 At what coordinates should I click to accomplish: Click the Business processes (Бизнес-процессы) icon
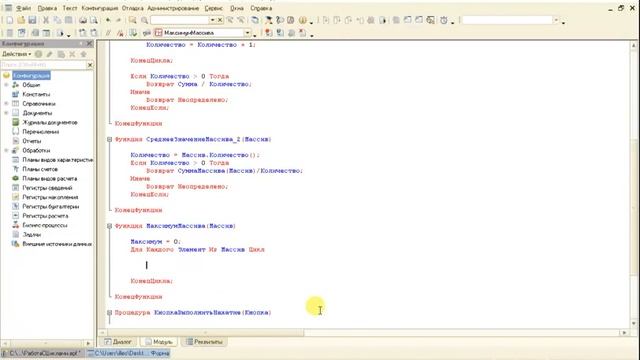point(16,225)
